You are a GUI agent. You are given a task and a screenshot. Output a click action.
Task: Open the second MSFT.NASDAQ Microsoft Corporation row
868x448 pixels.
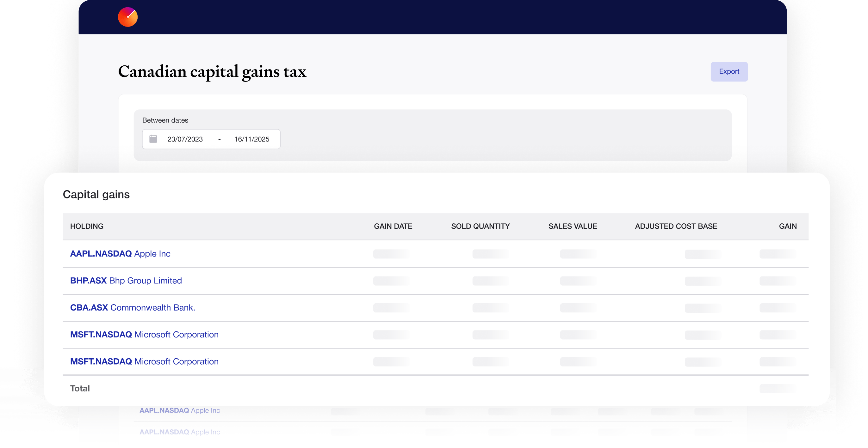(144, 361)
